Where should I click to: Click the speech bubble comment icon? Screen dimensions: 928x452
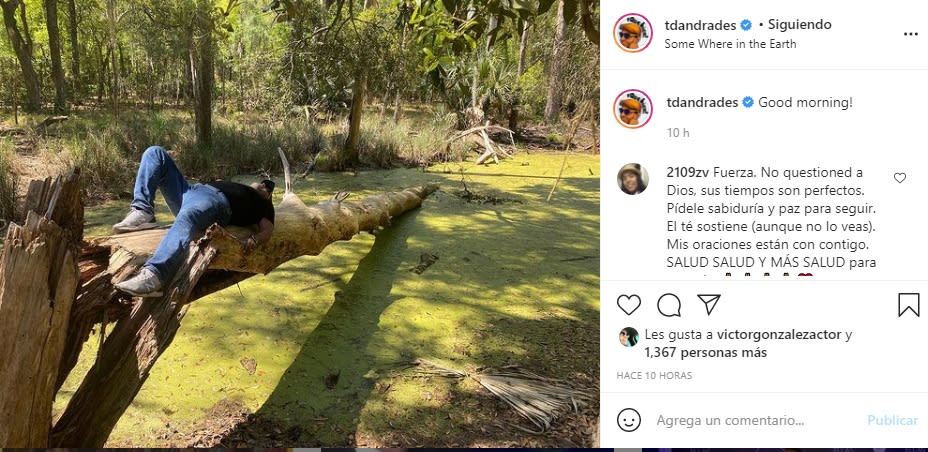coord(669,305)
